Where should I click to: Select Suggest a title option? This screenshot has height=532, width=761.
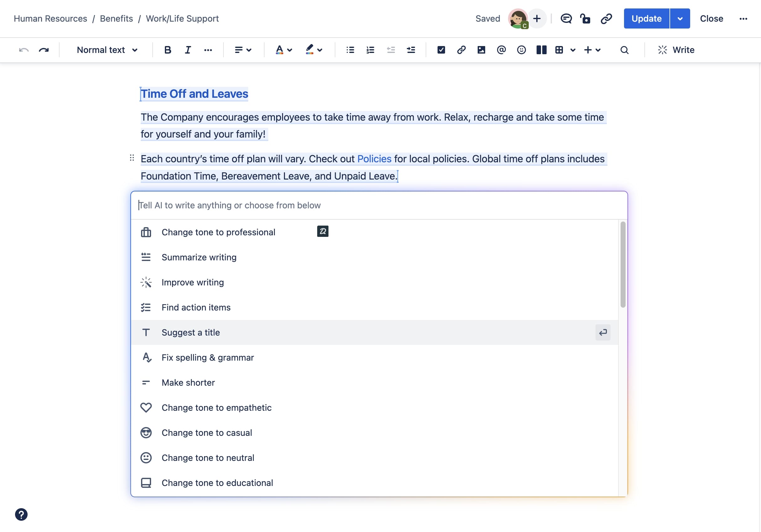click(x=375, y=333)
